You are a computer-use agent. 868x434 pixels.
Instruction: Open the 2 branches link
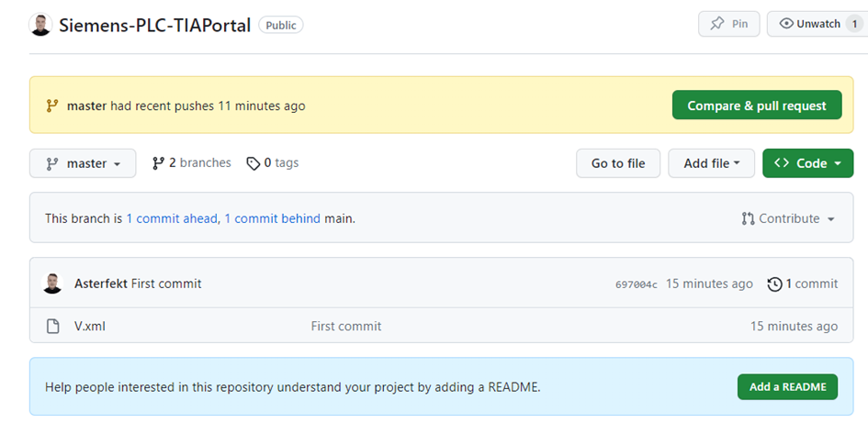tap(192, 163)
